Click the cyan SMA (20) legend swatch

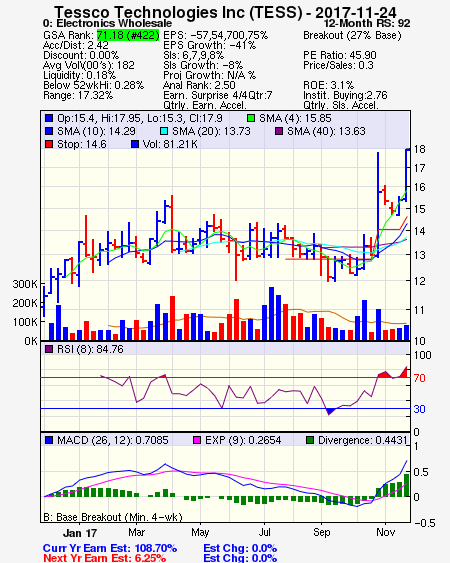click(164, 131)
